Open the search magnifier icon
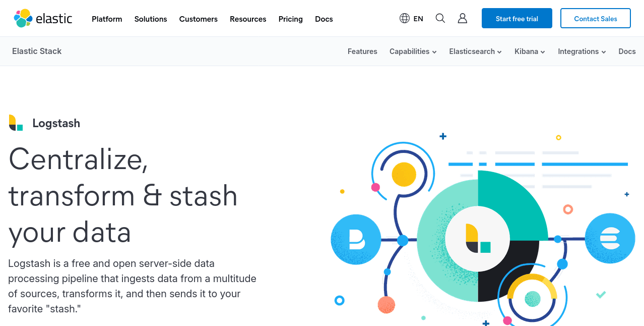This screenshot has width=644, height=326. (x=440, y=19)
